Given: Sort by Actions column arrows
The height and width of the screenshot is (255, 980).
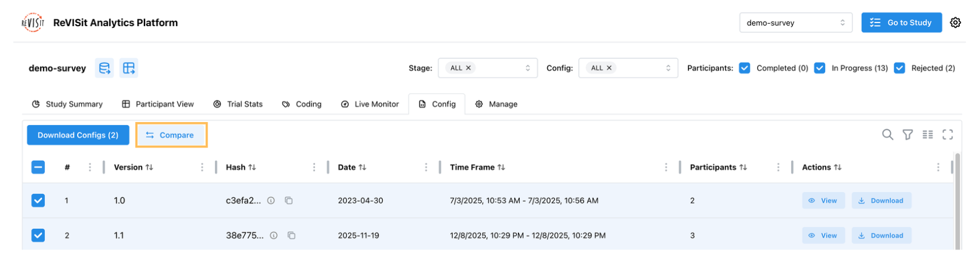Looking at the screenshot, I should pyautogui.click(x=837, y=168).
